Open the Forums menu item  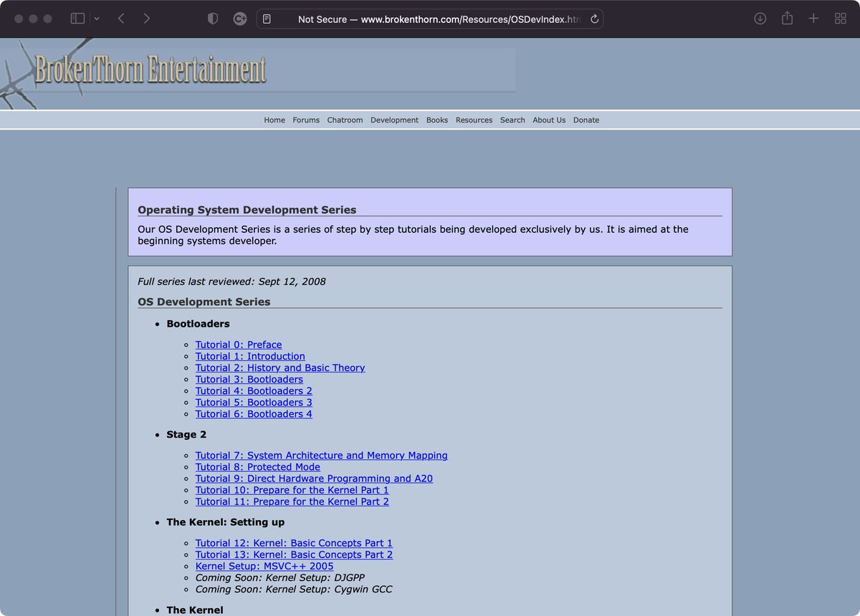click(x=306, y=120)
